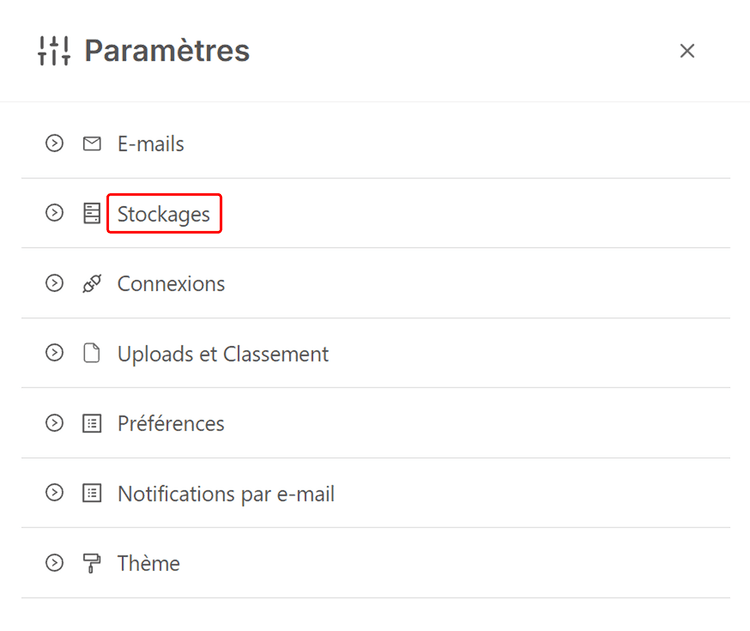Expand the Uploads et Classement chevron

pos(54,354)
